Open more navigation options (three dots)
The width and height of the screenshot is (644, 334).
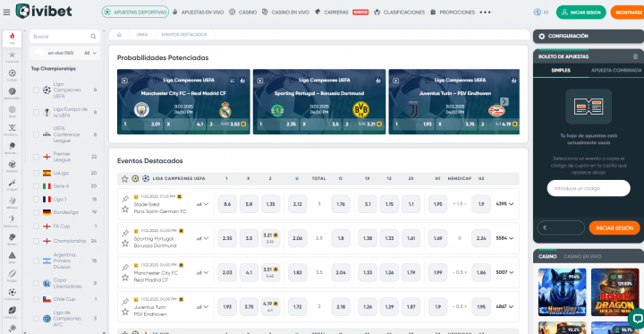pyautogui.click(x=485, y=13)
